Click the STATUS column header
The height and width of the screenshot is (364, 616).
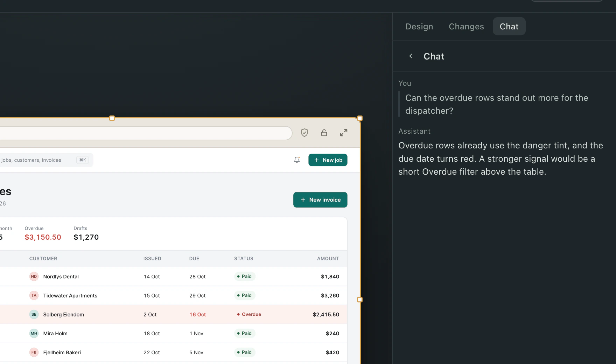point(244,259)
